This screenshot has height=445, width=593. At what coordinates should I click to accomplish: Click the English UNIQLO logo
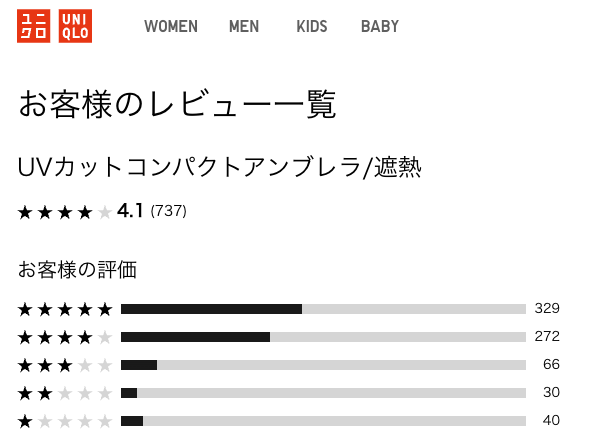[75, 26]
